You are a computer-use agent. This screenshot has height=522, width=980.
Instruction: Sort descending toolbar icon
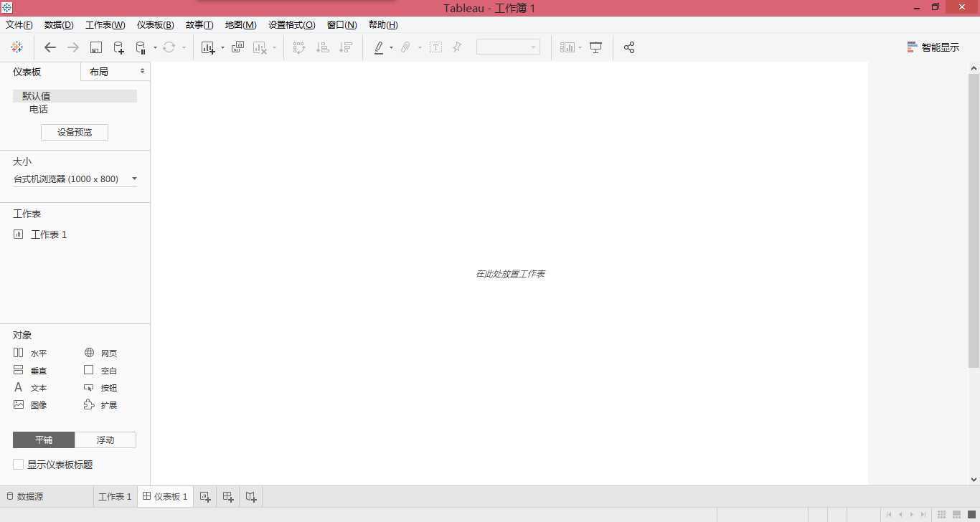click(346, 47)
